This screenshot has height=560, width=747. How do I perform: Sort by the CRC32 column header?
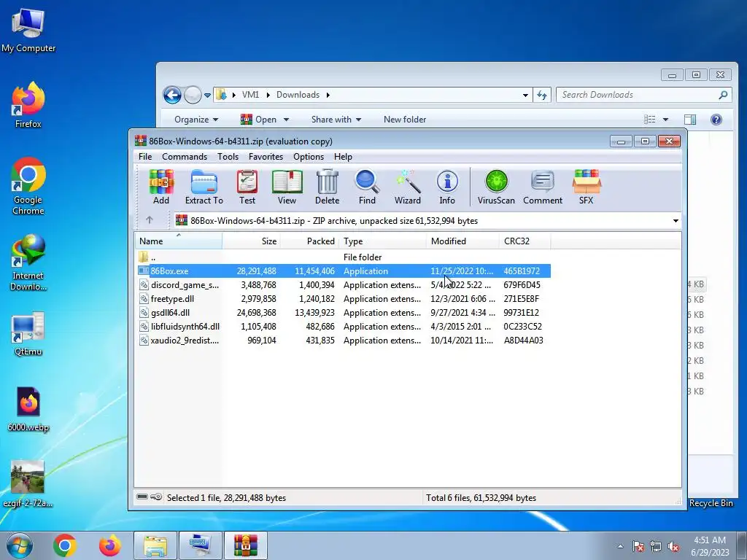tap(525, 241)
